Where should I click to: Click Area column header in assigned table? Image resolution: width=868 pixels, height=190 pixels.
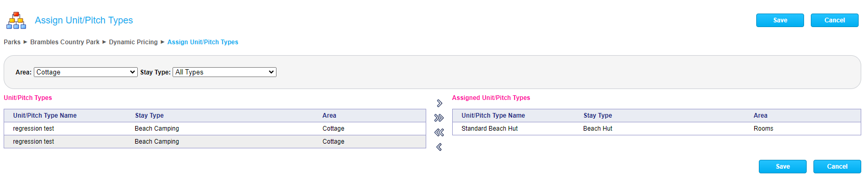tap(760, 116)
